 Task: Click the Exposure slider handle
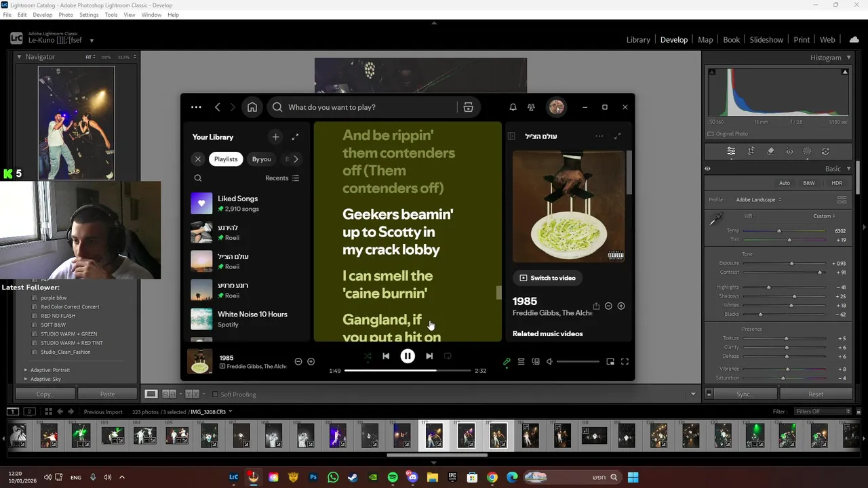(x=791, y=263)
